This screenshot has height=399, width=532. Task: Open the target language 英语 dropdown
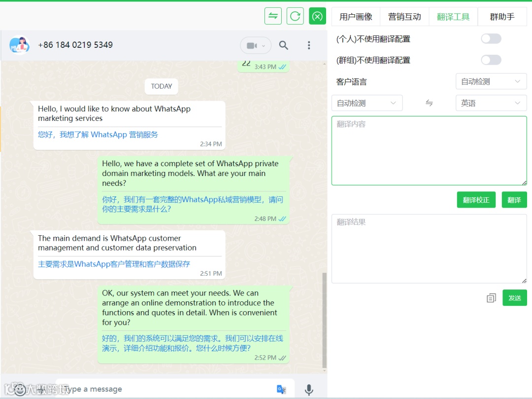(x=491, y=103)
